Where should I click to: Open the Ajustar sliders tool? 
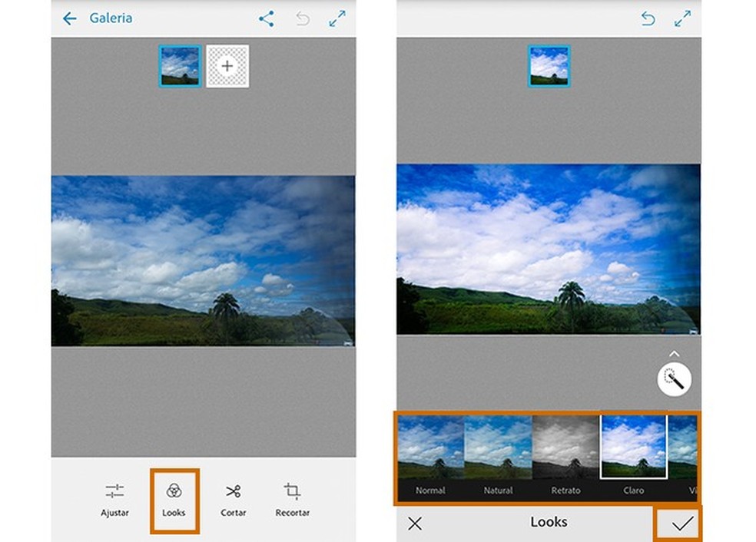pyautogui.click(x=114, y=500)
